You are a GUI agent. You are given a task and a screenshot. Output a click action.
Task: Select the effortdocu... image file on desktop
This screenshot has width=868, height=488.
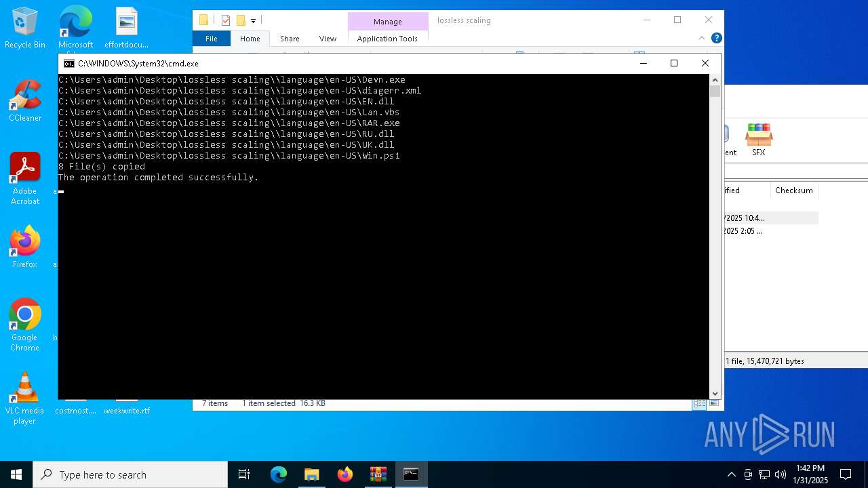pos(126,28)
